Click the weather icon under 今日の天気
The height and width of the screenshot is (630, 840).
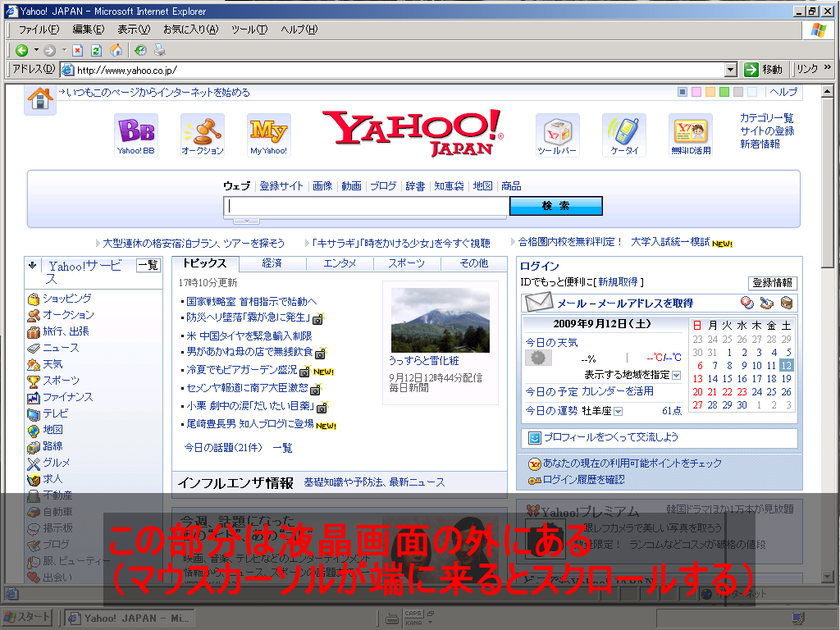pyautogui.click(x=538, y=358)
